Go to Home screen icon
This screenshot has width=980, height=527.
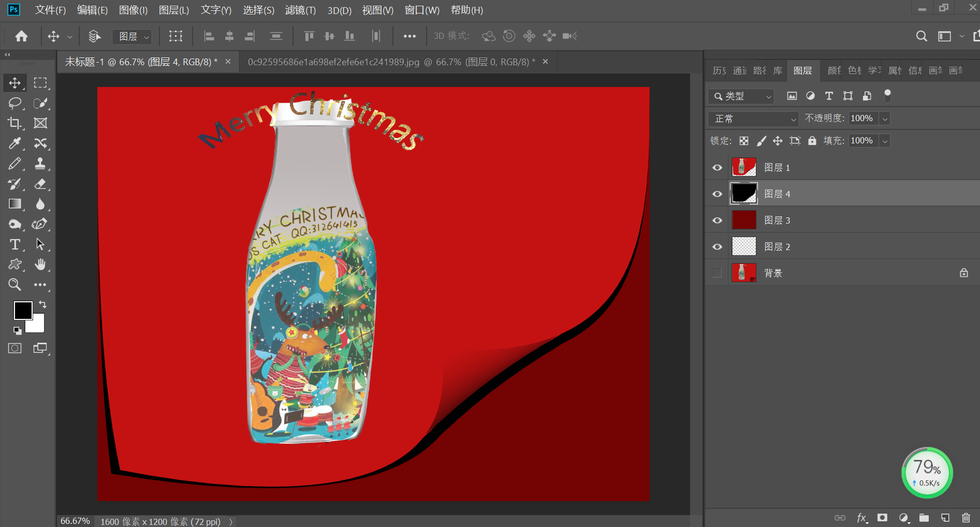tap(21, 36)
